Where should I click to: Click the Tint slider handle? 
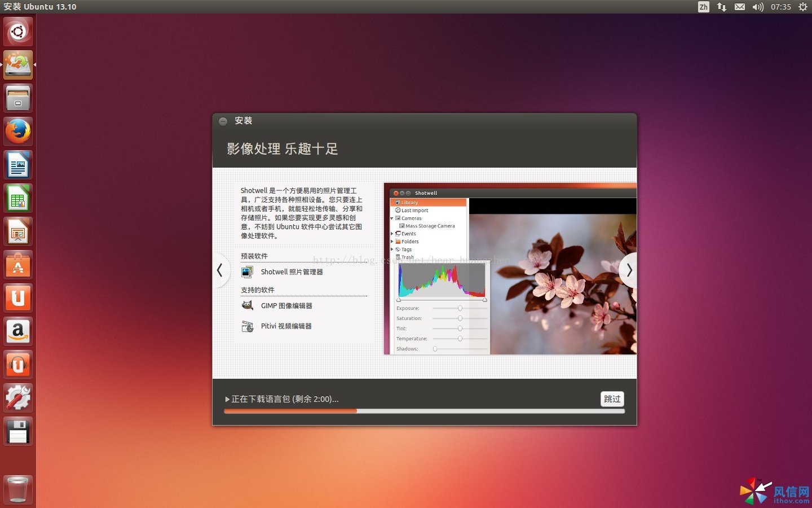click(x=460, y=329)
